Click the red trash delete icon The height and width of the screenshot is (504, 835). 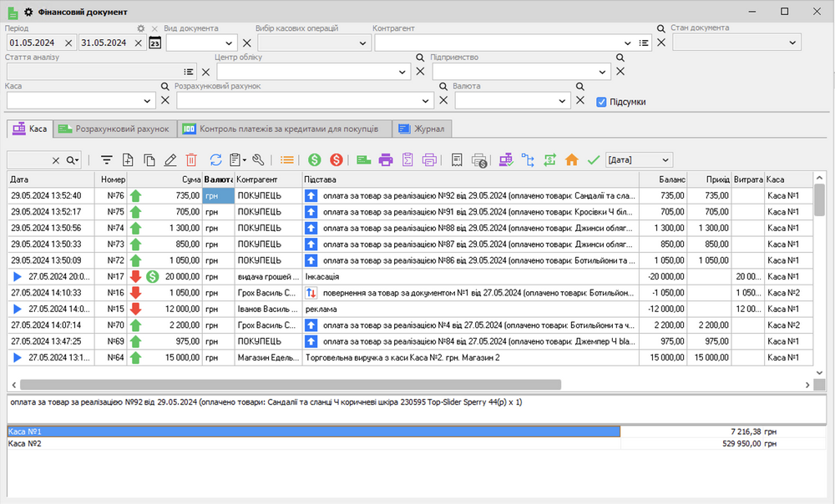click(x=191, y=159)
